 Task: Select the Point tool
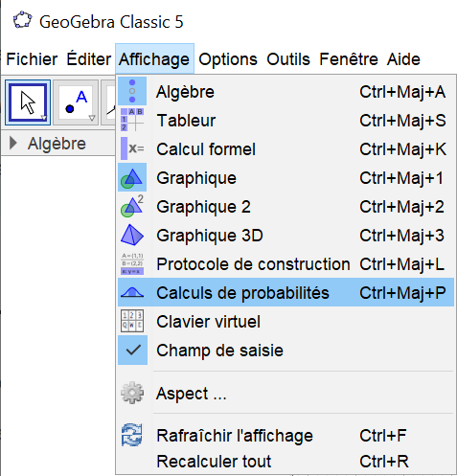click(x=76, y=102)
